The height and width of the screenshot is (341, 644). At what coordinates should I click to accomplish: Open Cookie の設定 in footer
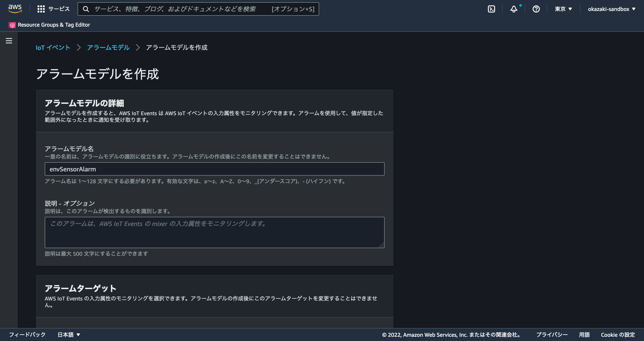coord(618,335)
